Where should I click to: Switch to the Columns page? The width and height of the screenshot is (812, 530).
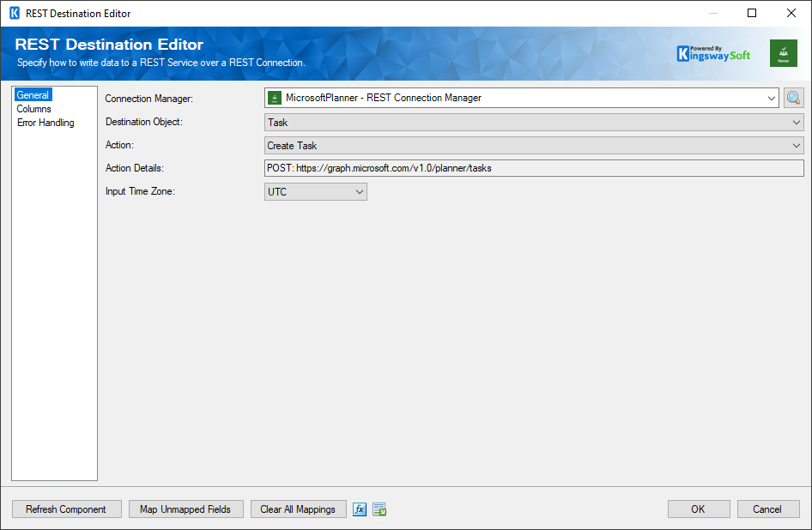pyautogui.click(x=33, y=109)
